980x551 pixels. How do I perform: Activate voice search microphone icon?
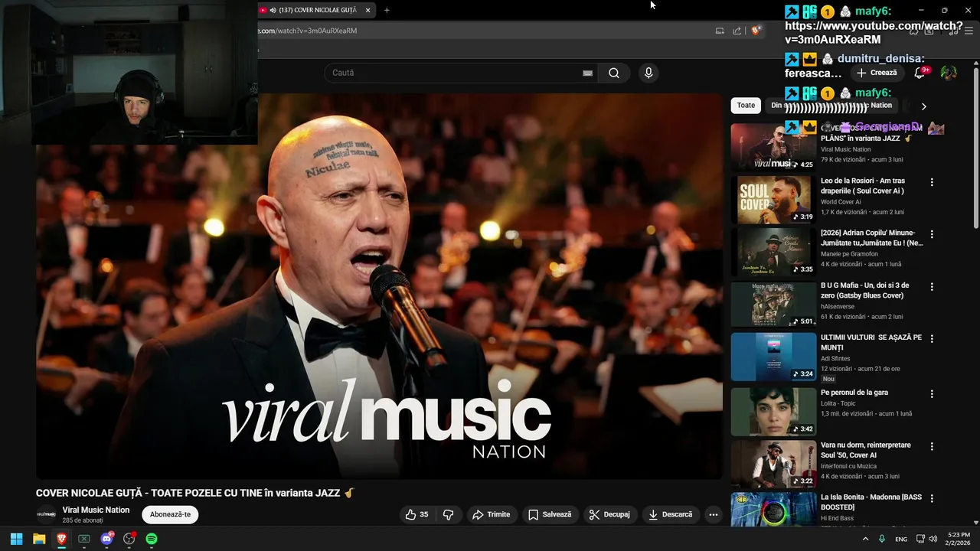[648, 73]
